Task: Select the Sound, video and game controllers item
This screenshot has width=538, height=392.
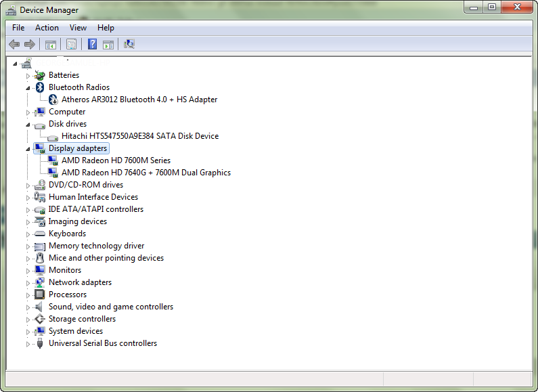Action: 110,307
